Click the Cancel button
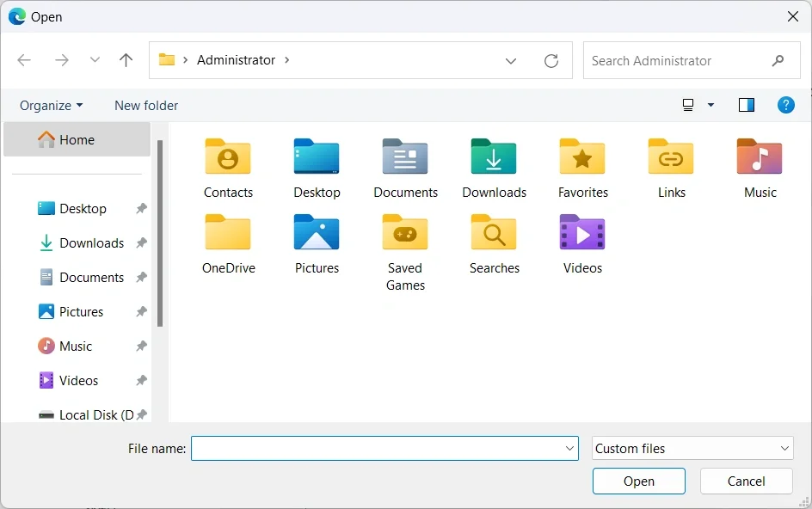 tap(746, 481)
